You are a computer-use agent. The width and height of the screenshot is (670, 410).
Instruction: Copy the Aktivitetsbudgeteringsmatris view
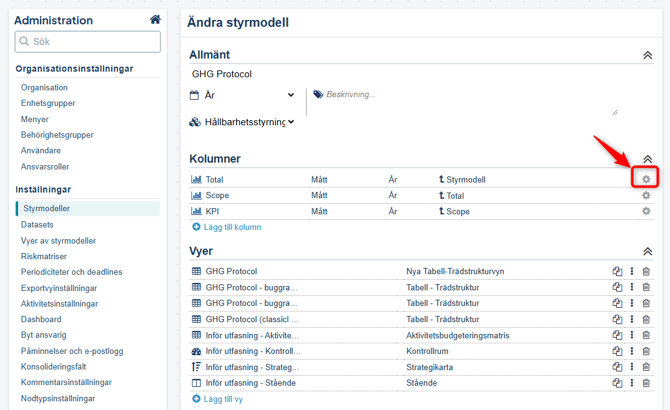point(617,335)
